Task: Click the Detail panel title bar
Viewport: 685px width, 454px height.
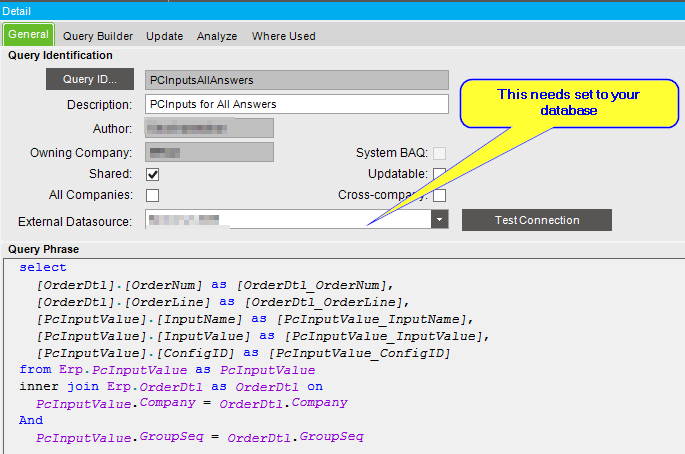Action: coord(342,11)
